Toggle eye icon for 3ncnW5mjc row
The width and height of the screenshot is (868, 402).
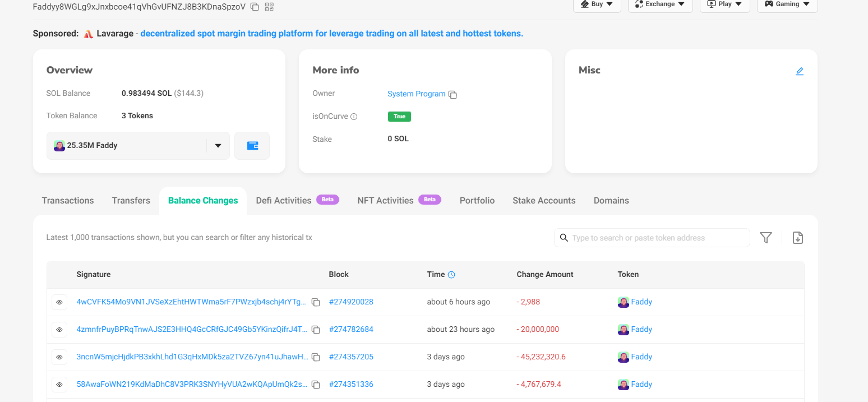59,357
